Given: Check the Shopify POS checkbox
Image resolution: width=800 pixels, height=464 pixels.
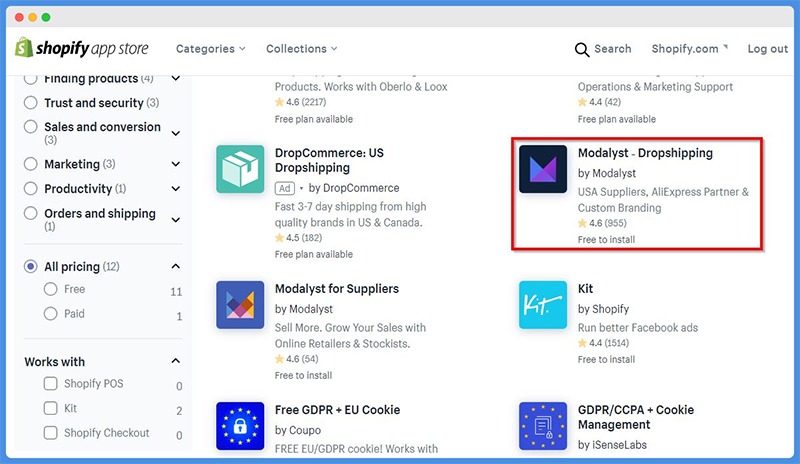Looking at the screenshot, I should (x=51, y=383).
